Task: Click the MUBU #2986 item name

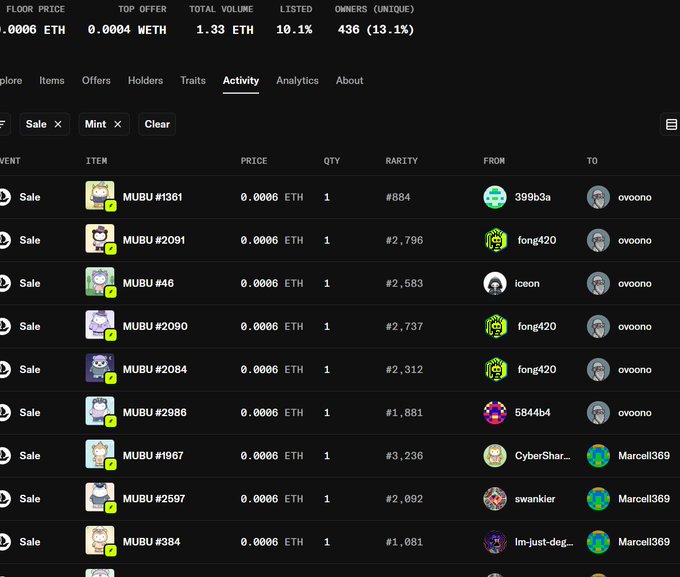Action: [155, 413]
